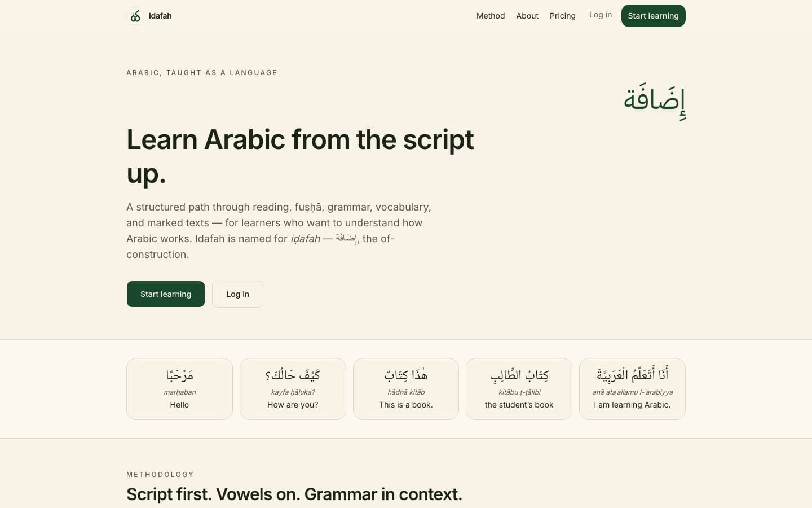Select the student's book phrase card
The image size is (812, 508).
tap(519, 389)
